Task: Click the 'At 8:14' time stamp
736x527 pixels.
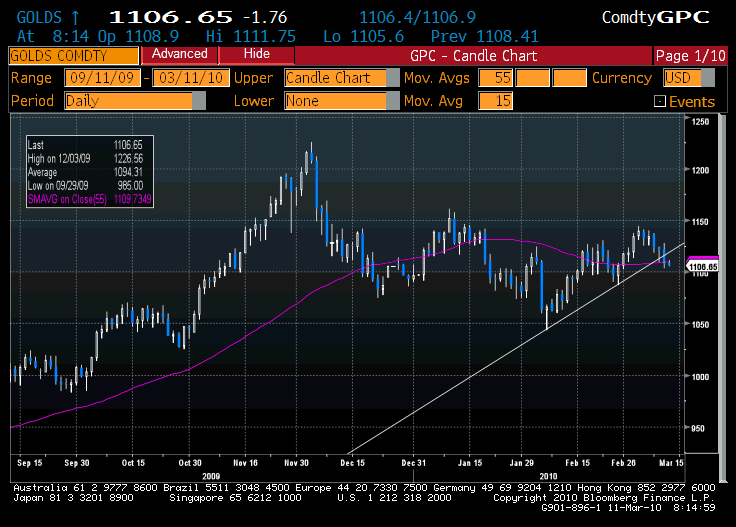Action: point(53,37)
